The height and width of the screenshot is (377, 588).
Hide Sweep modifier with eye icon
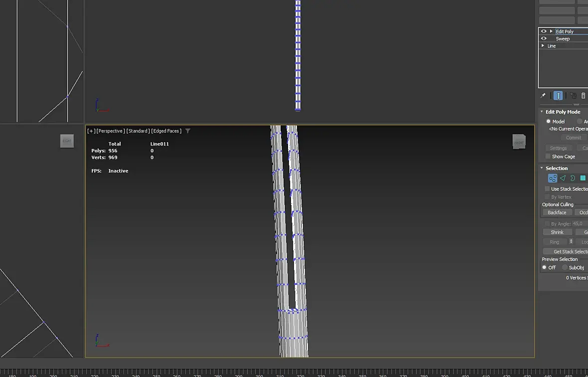click(x=543, y=39)
